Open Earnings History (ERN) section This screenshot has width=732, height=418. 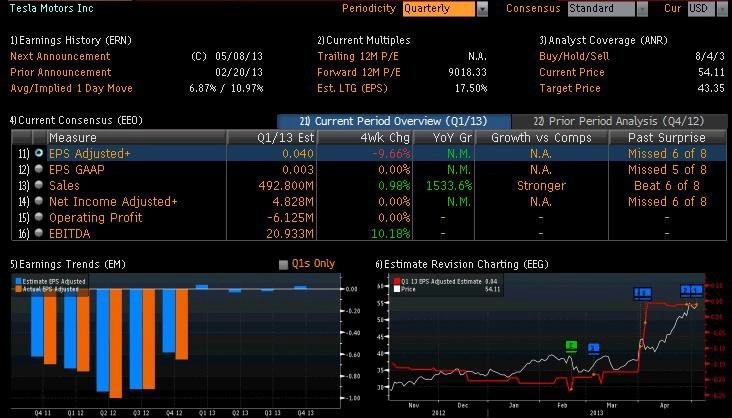tap(71, 41)
